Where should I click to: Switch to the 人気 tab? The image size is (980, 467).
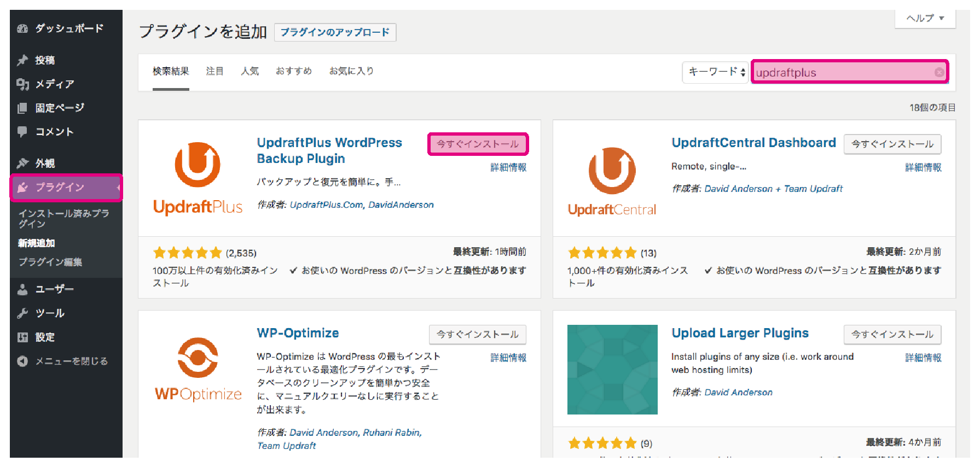point(250,71)
